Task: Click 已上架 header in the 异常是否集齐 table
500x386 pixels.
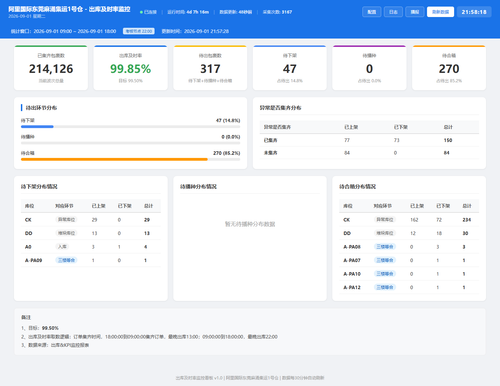Action: 351,127
